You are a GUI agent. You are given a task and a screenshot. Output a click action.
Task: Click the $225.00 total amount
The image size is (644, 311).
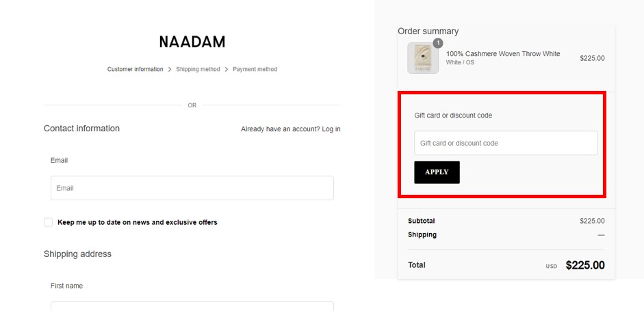(585, 265)
